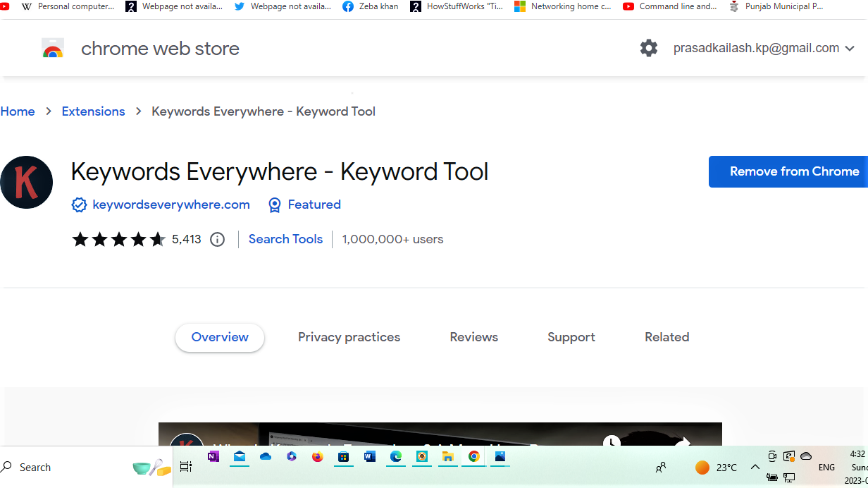Open Word from the taskbar
This screenshot has width=868, height=488.
(370, 457)
